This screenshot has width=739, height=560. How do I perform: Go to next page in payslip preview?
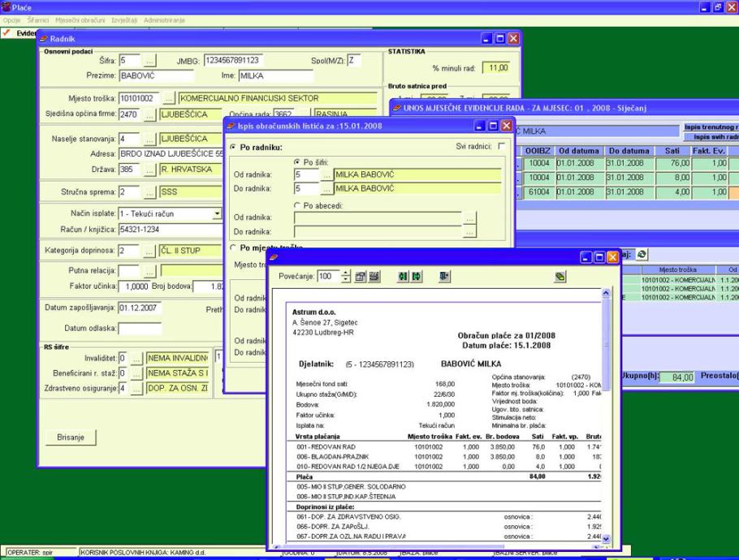(x=417, y=277)
